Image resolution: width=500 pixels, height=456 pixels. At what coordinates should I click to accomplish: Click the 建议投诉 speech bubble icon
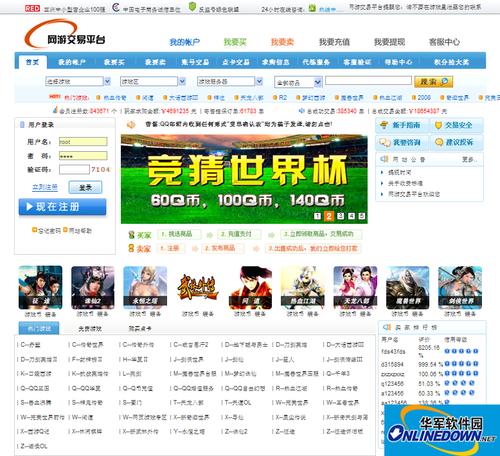tap(439, 142)
